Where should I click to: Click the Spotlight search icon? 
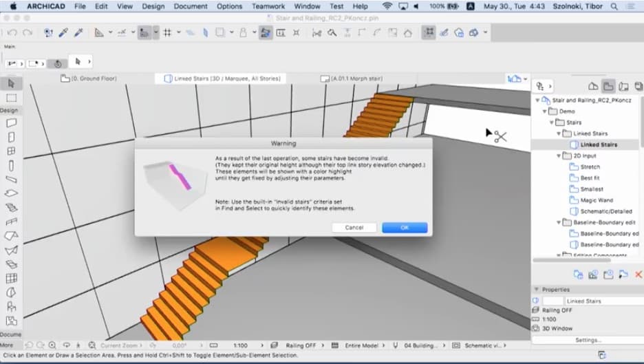click(x=614, y=6)
